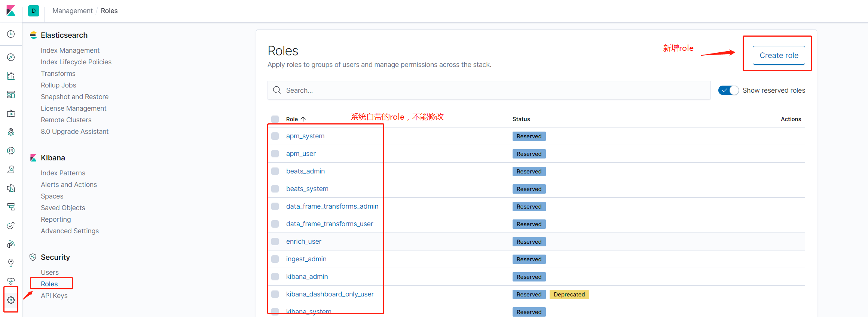Sort by the Role column header
The image size is (868, 317).
coord(296,119)
